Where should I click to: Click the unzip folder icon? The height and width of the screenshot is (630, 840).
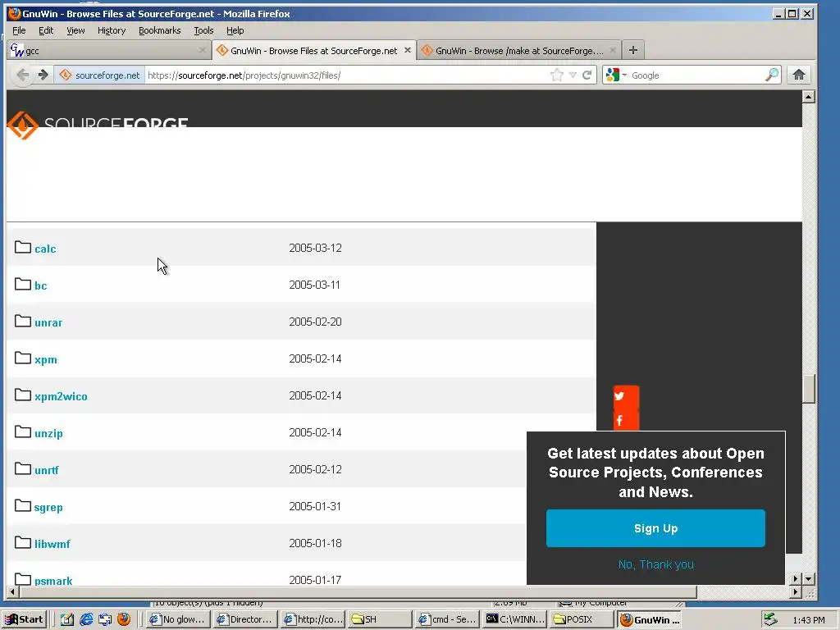pos(22,431)
